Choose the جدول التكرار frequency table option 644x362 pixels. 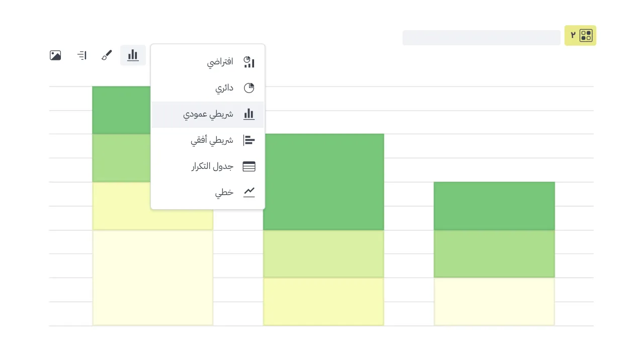point(212,166)
